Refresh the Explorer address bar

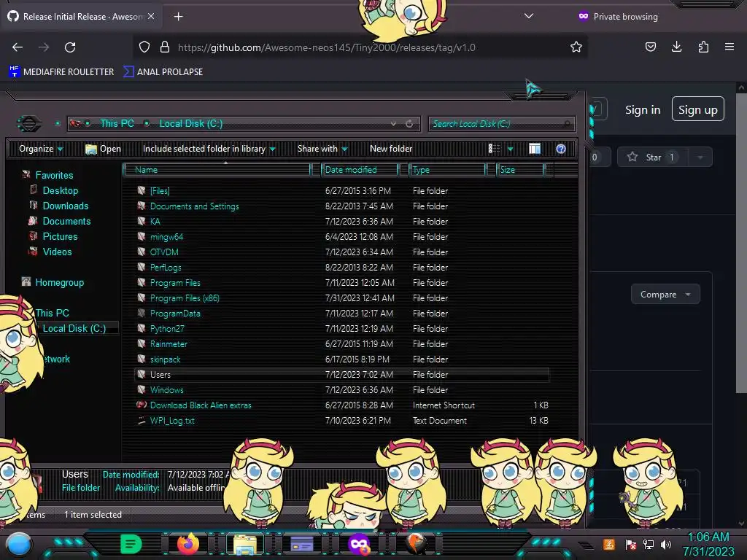click(x=409, y=124)
